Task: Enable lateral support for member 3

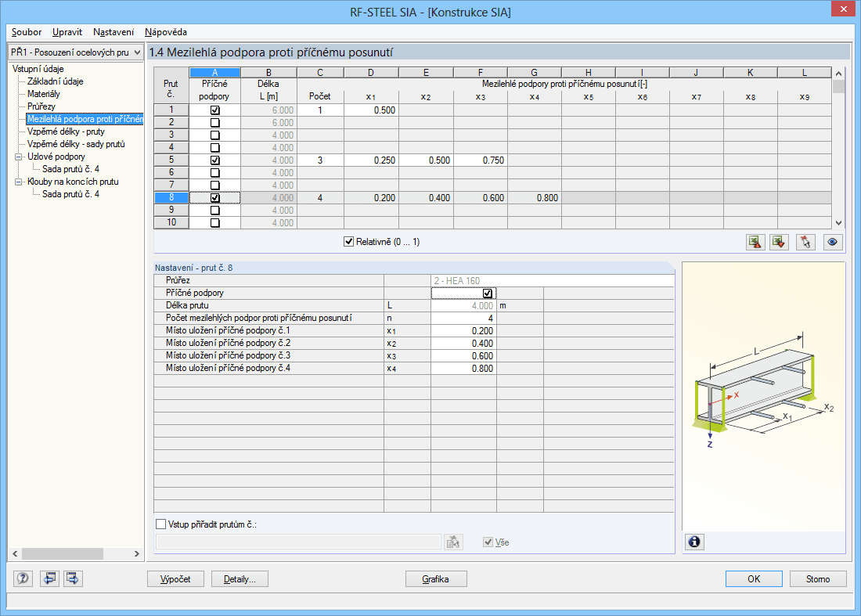Action: [214, 135]
